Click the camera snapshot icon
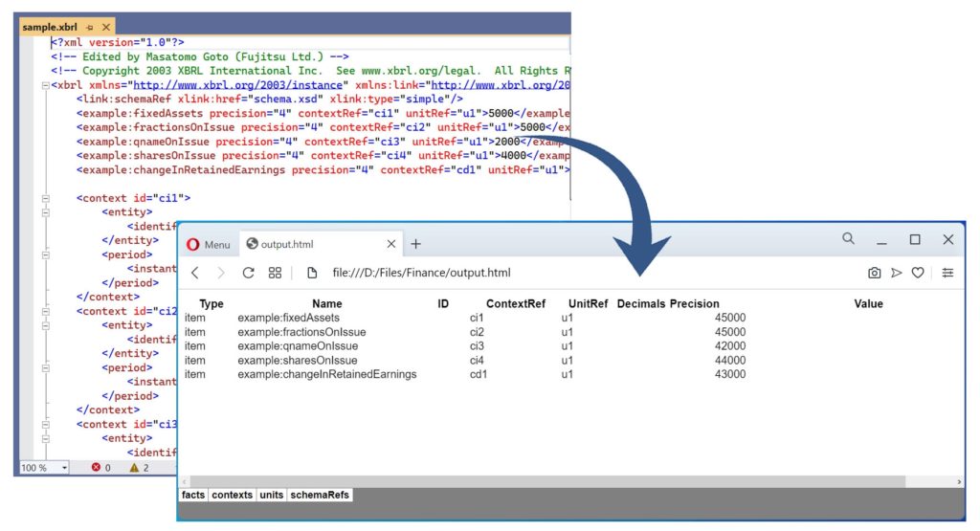980x531 pixels. pos(874,273)
